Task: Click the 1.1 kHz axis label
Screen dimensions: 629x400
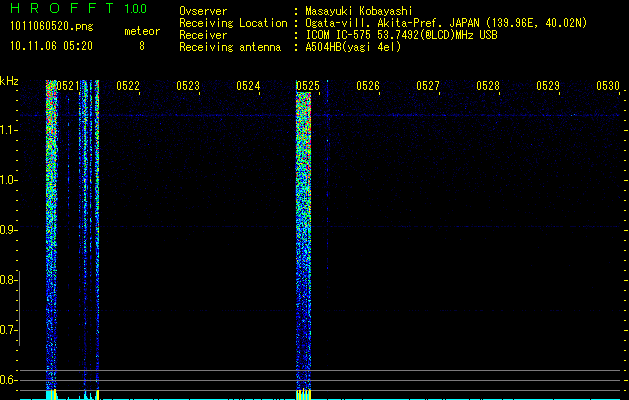Action: (8, 130)
